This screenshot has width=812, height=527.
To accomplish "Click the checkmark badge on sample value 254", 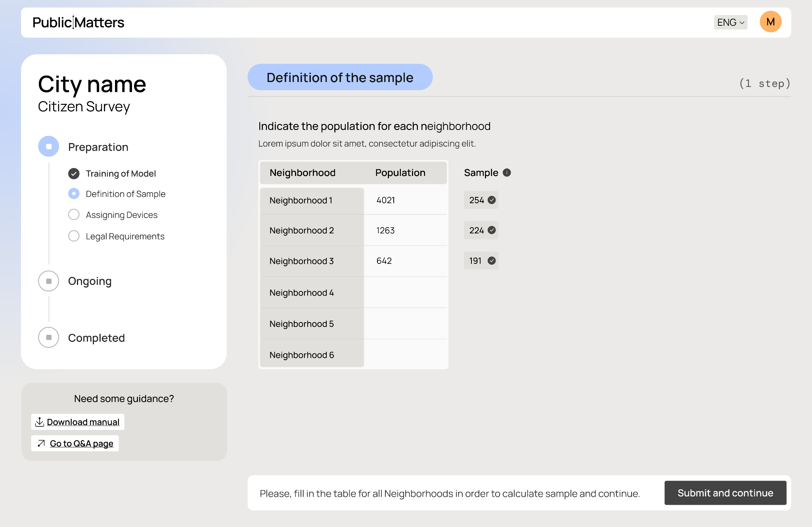I will (x=492, y=200).
